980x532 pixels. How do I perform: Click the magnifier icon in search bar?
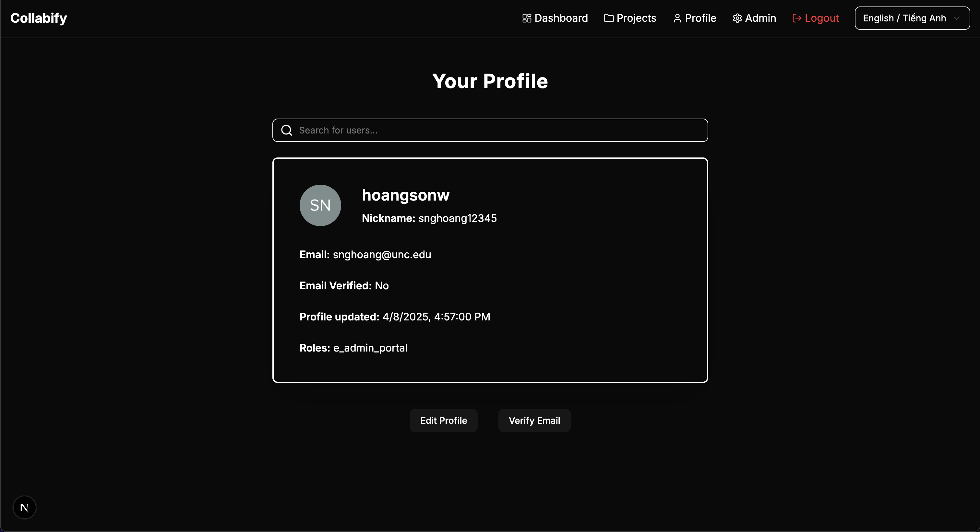click(286, 130)
